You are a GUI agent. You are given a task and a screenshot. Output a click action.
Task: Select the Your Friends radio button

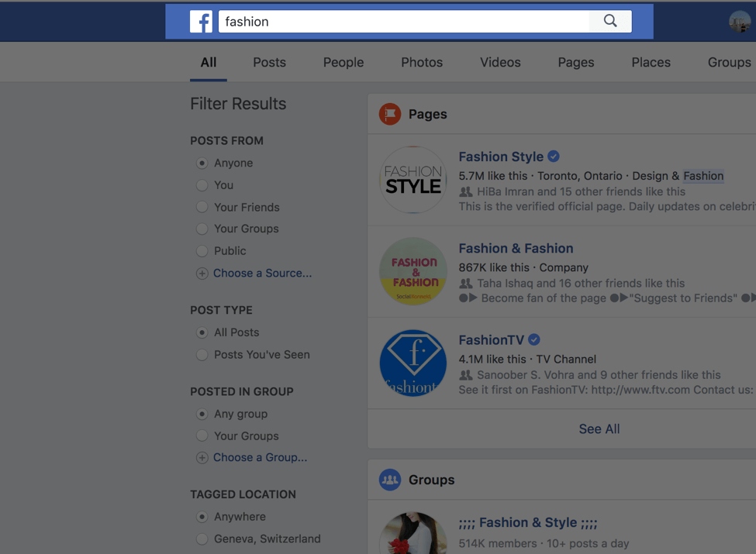coord(202,207)
